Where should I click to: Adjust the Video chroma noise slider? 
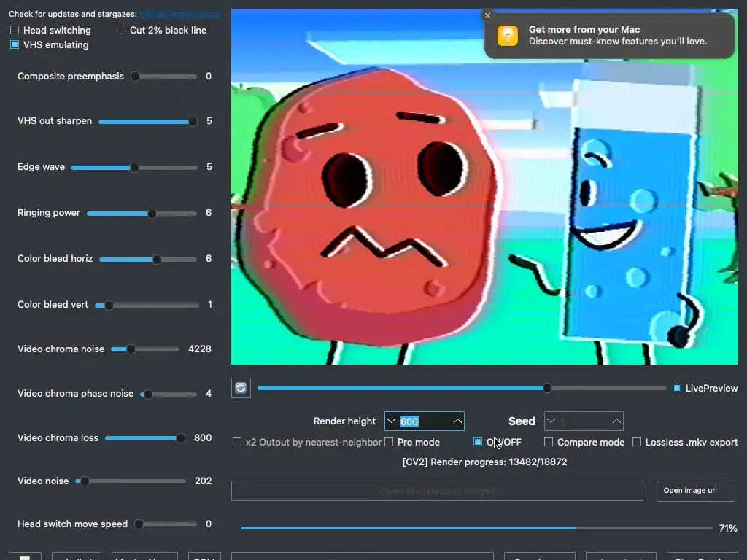tap(145, 349)
